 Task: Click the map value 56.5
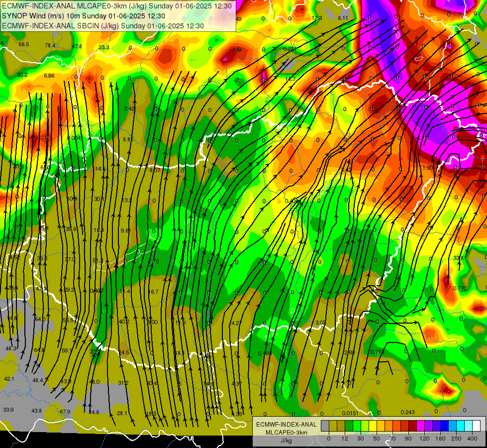68,320
